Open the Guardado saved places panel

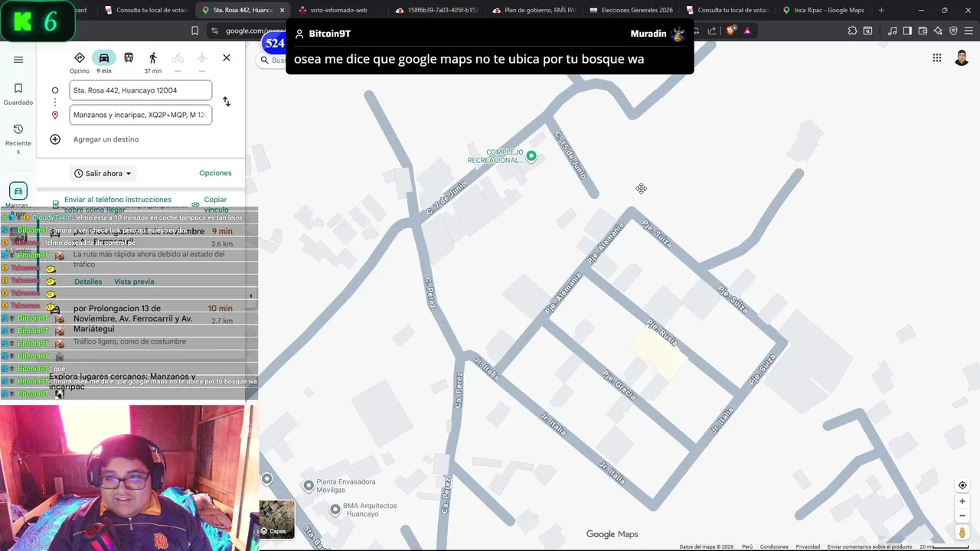[18, 94]
